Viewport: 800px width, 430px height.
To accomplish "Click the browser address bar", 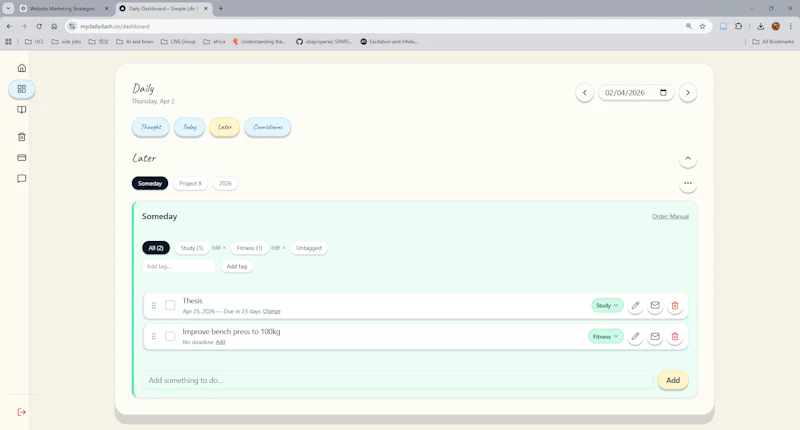I will tap(380, 26).
